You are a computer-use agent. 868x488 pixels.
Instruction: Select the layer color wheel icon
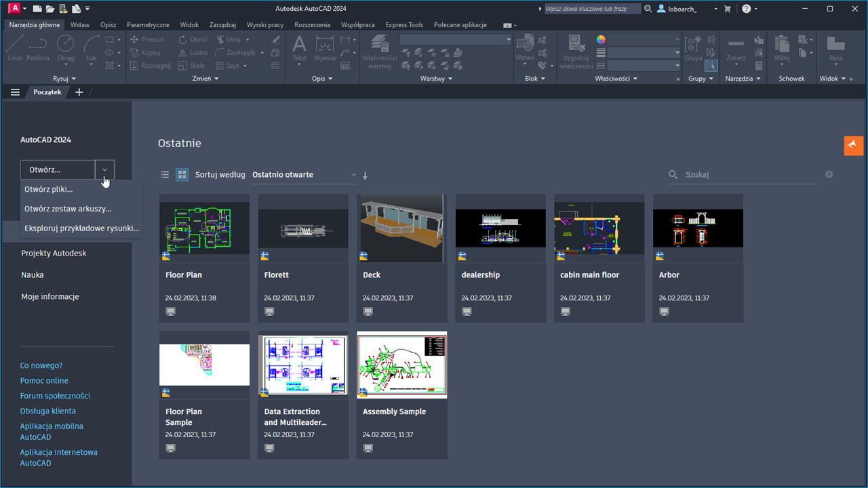click(601, 39)
